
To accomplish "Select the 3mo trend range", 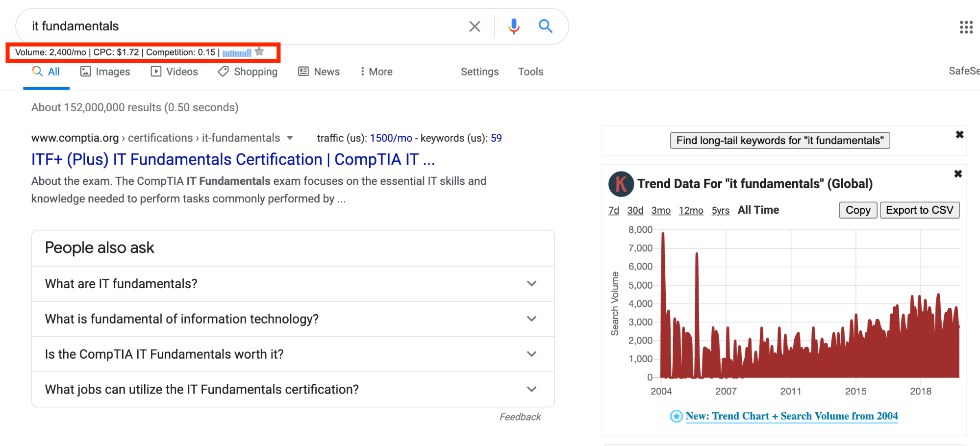I will (661, 210).
